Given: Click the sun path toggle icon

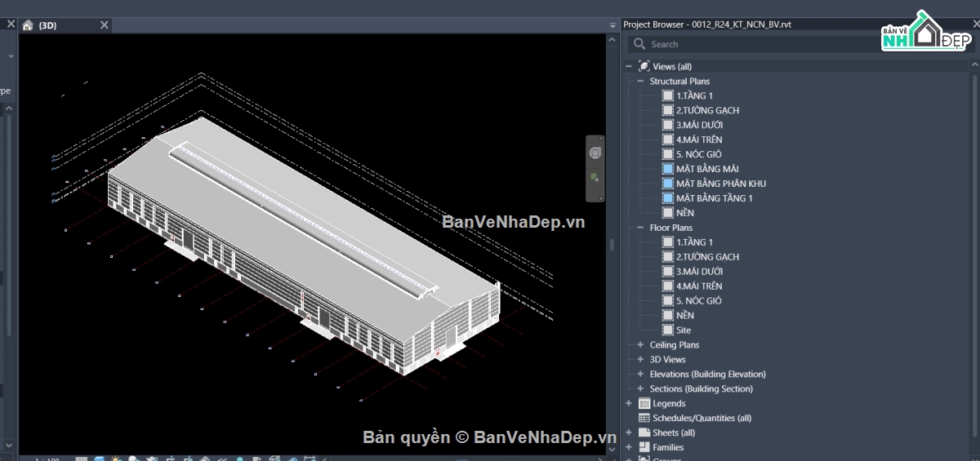Looking at the screenshot, I should coord(117,458).
